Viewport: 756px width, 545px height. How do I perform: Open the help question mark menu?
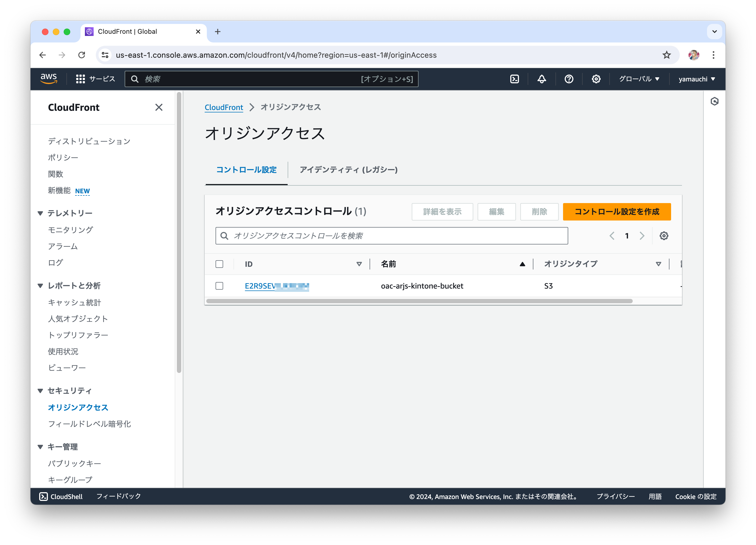(569, 79)
